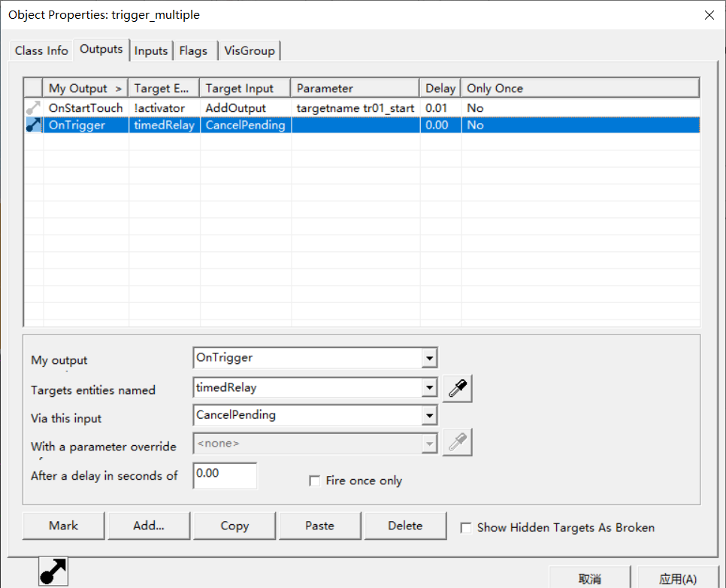Pick target entity with eyedropper
This screenshot has height=588, width=726.
pos(458,388)
